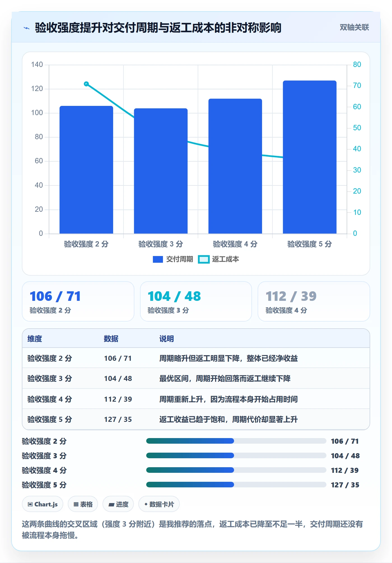
Task: Open the grey 112 / 39 stat card
Action: pos(314,301)
